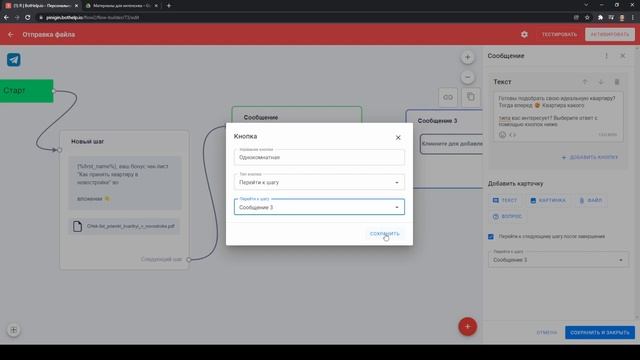
Task: Open the more options menu in the Сообщение panel
Action: pos(607,56)
